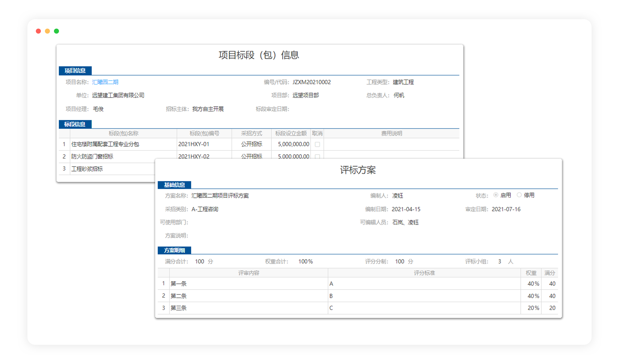This screenshot has width=619, height=364.
Task: Click the 项目信息 section tab
Action: click(75, 71)
